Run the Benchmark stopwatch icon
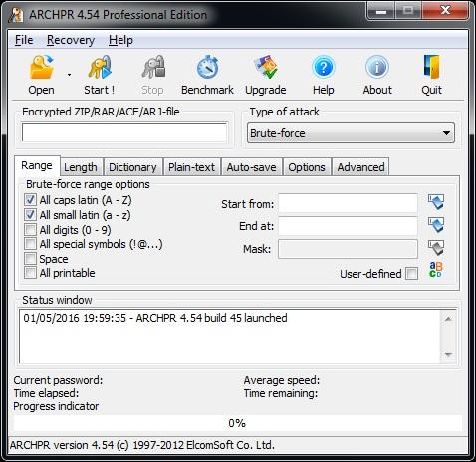 [x=207, y=67]
